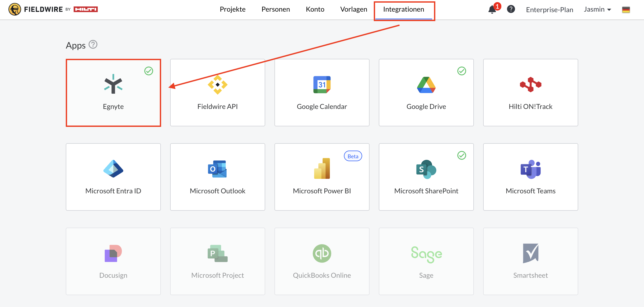Click the Apps help info icon
This screenshot has height=307, width=644.
click(93, 44)
